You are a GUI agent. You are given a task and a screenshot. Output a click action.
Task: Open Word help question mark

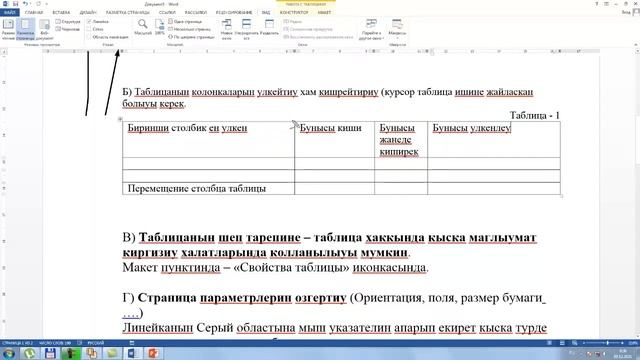click(x=597, y=4)
